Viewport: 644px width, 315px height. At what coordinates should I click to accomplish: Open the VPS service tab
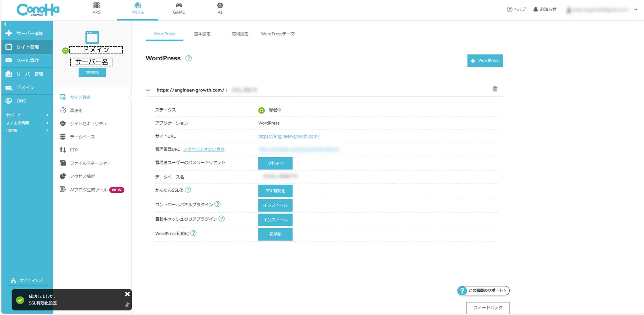tap(96, 8)
